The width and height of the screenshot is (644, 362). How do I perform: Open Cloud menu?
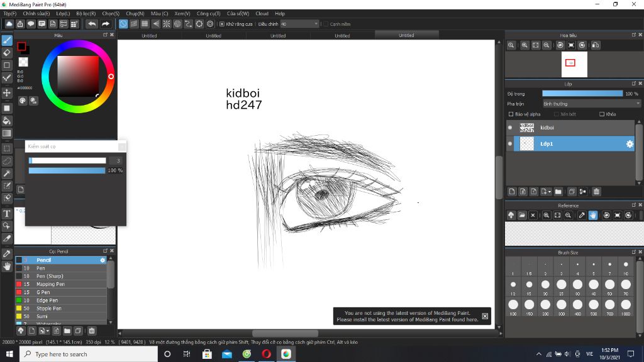coord(262,14)
